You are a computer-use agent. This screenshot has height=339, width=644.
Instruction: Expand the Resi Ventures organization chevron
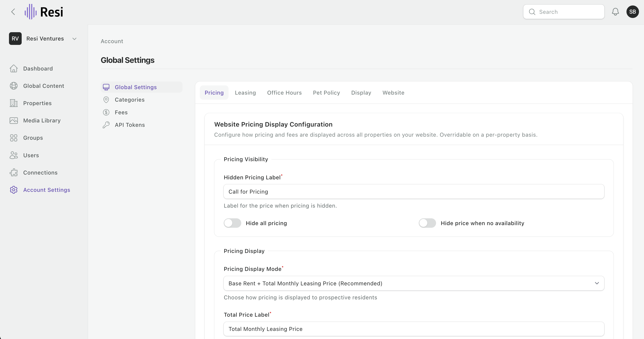74,39
